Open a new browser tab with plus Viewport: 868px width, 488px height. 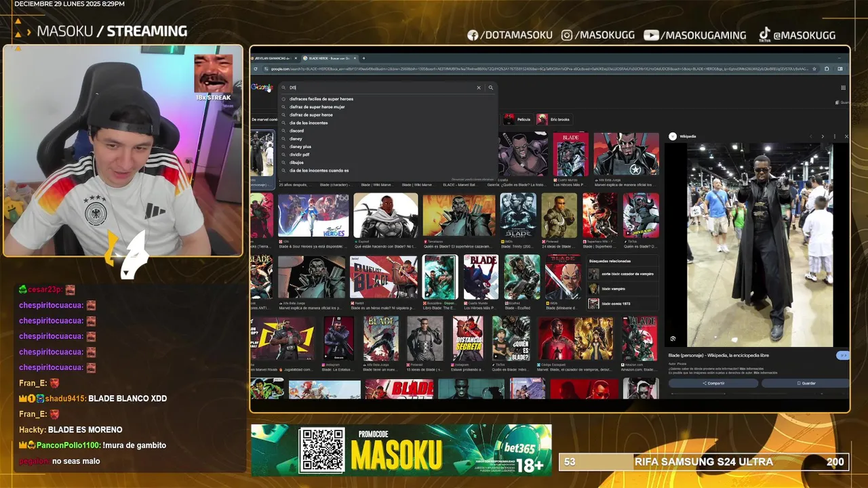pos(363,58)
